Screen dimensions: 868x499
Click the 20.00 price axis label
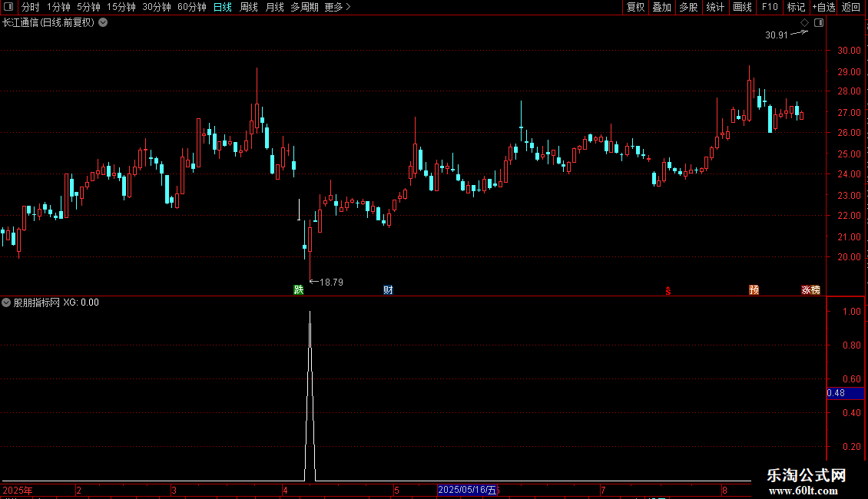849,257
